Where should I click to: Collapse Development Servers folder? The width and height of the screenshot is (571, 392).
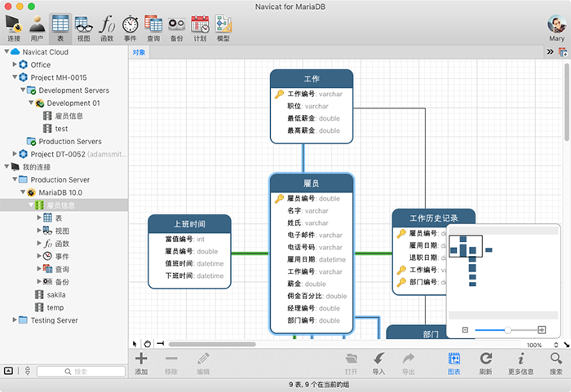point(23,90)
